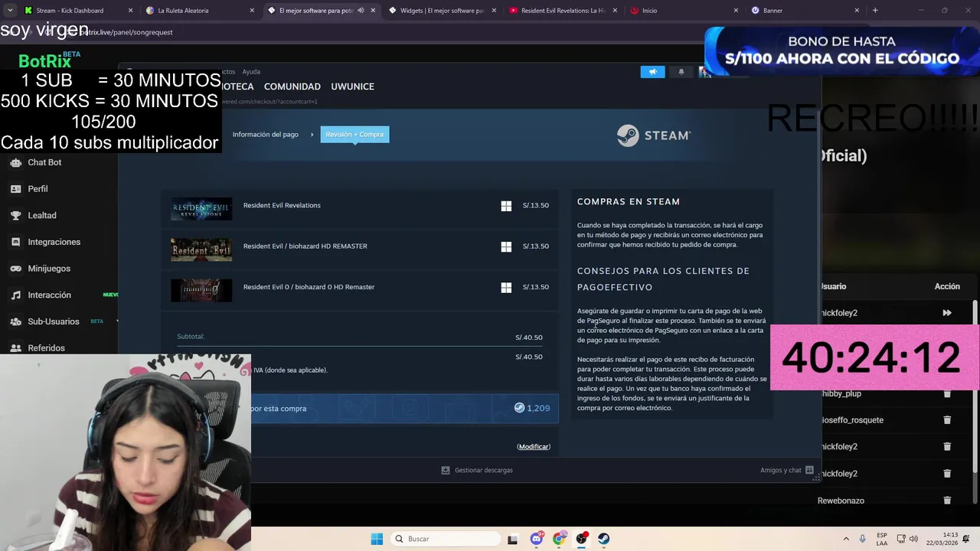The width and height of the screenshot is (980, 551).
Task: Click the Chat Bot robot icon
Action: (x=15, y=162)
